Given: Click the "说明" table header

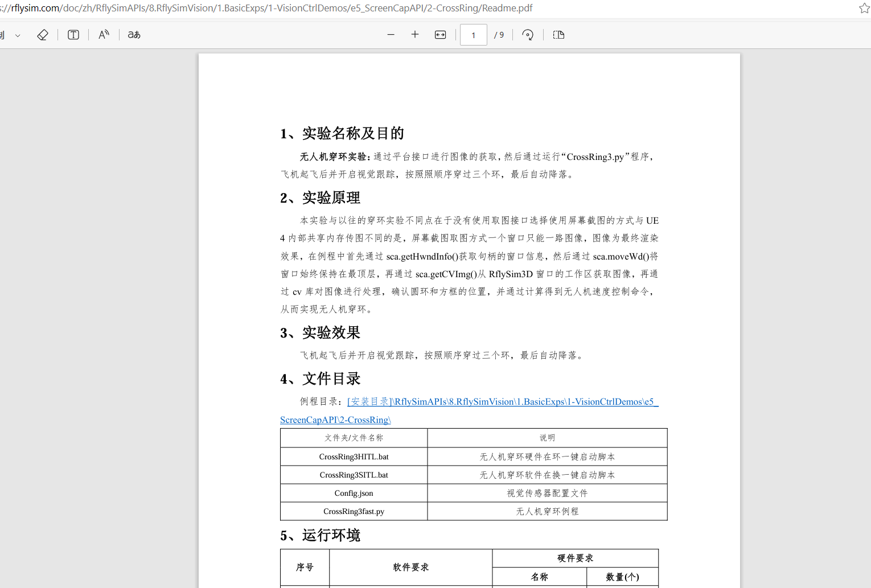Looking at the screenshot, I should coord(548,438).
